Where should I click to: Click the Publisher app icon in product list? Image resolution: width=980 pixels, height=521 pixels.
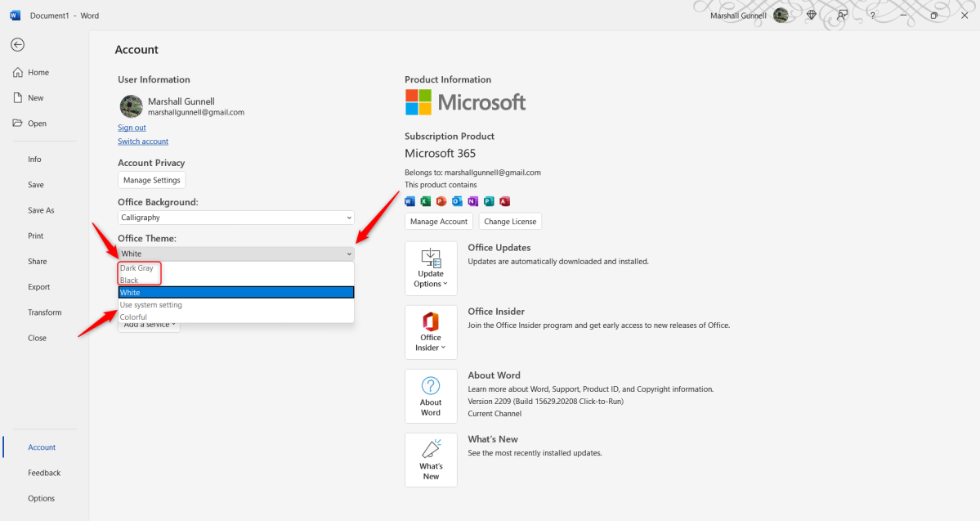(489, 200)
